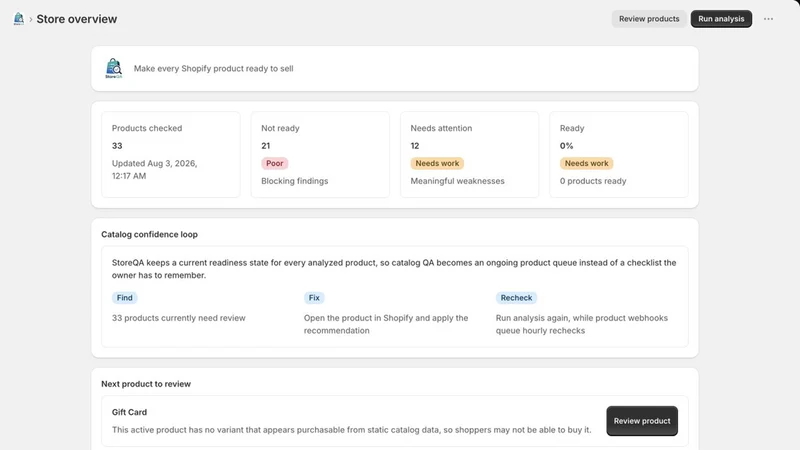Click the 0 products ready text

(x=593, y=181)
